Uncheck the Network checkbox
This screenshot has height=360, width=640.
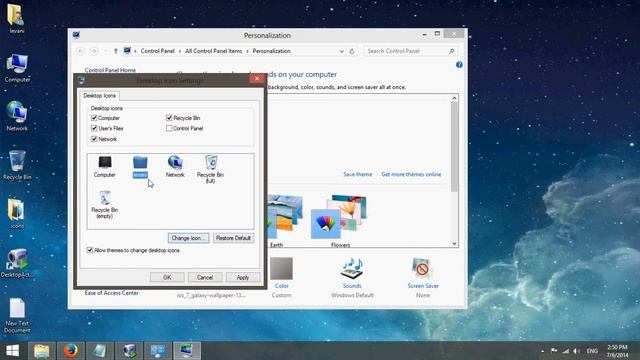click(94, 139)
